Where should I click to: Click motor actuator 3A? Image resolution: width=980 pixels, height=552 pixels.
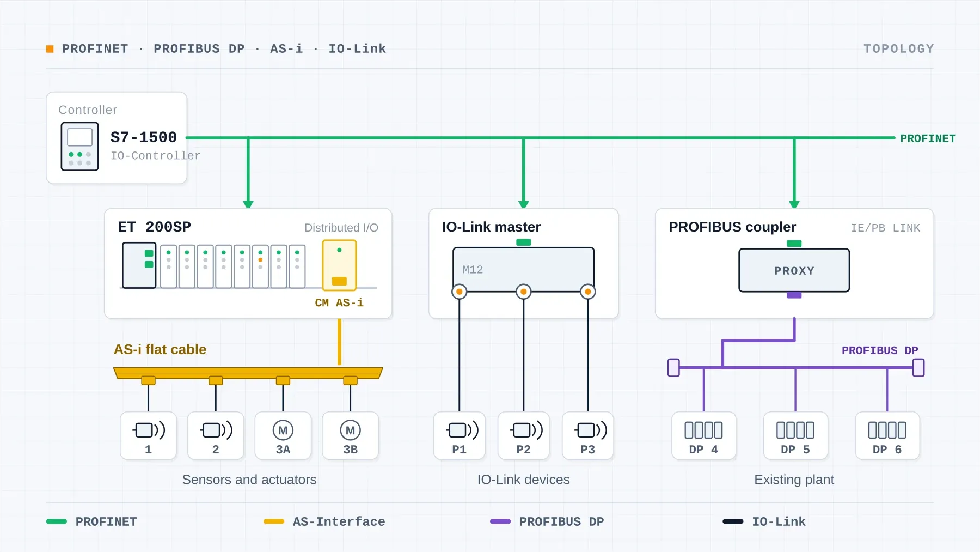coord(283,435)
